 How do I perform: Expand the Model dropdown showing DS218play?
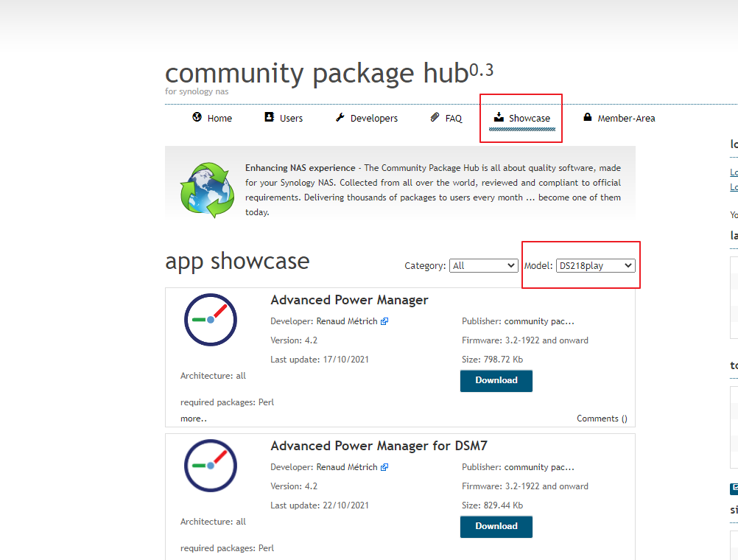click(x=595, y=265)
